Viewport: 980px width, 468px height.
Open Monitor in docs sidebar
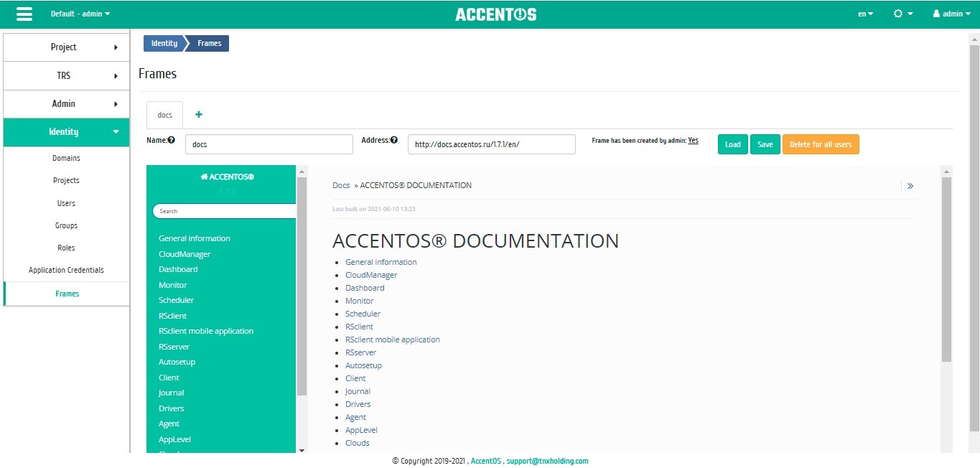tap(173, 285)
